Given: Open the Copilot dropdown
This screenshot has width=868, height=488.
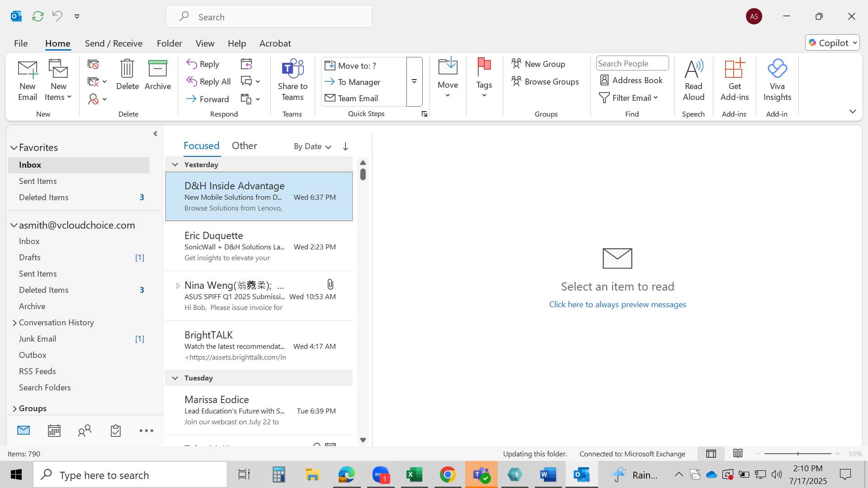Looking at the screenshot, I should pos(832,43).
